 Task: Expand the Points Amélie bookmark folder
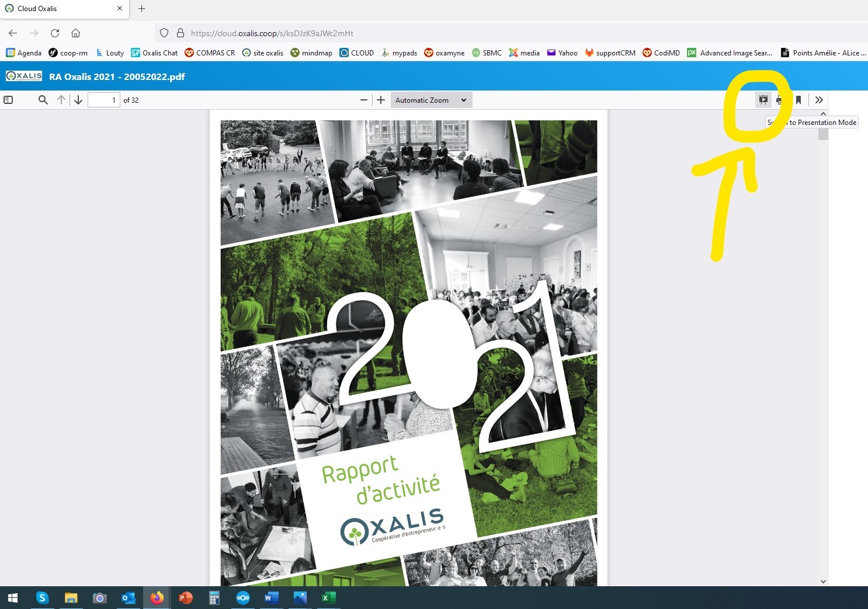[823, 53]
